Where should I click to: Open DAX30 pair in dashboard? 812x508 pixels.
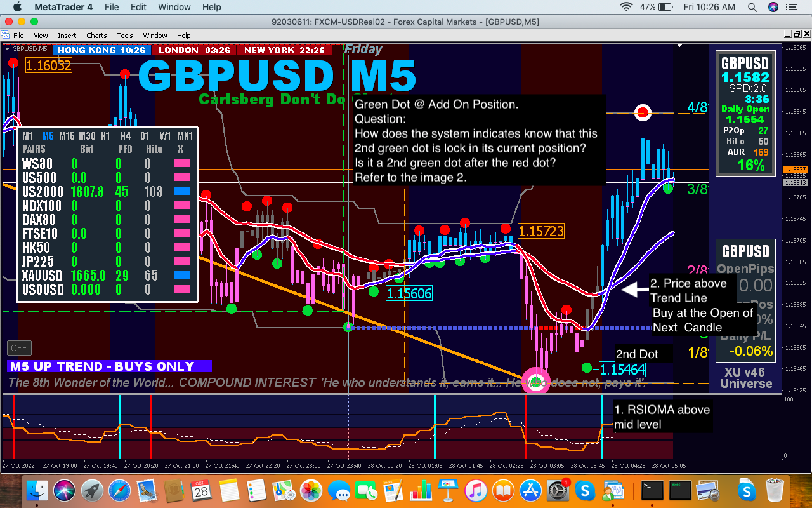point(39,220)
